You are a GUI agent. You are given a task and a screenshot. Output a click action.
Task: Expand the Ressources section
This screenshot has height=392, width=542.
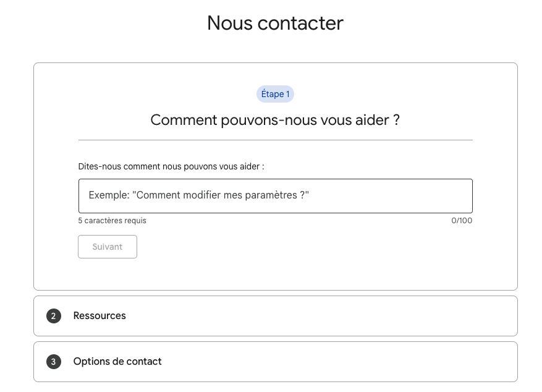275,316
